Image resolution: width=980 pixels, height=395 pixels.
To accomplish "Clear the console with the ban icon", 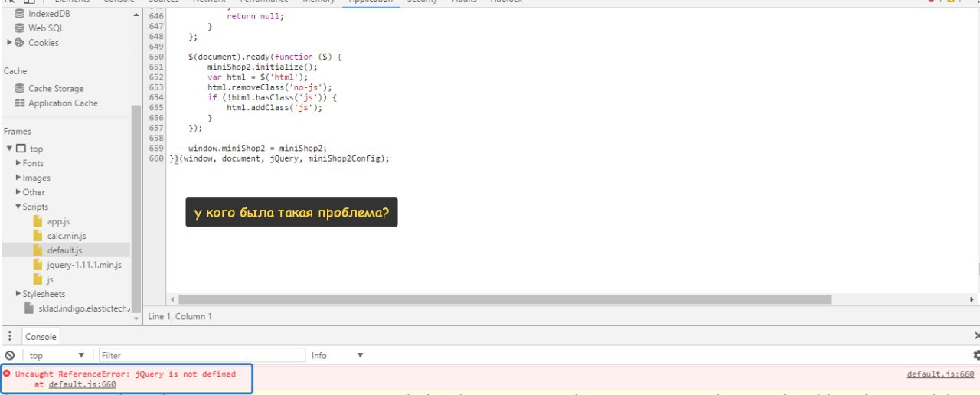I will [10, 356].
